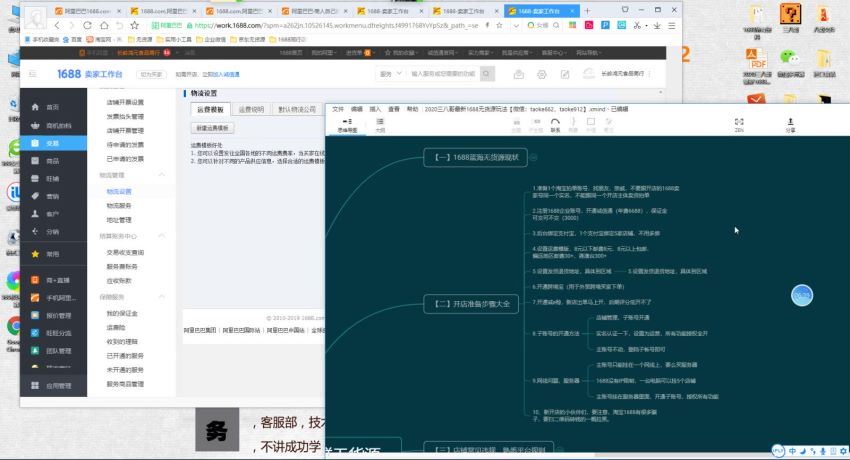Open the WeChat icon on desktop

790,63
